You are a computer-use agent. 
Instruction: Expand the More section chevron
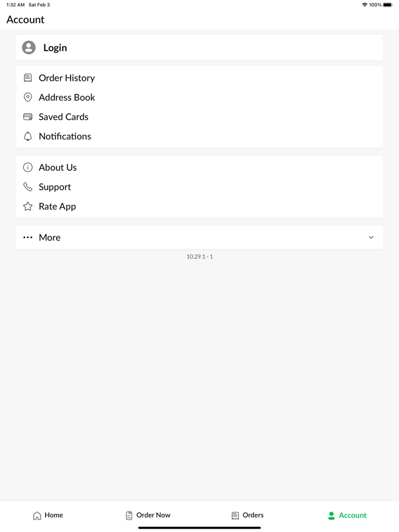(x=371, y=238)
